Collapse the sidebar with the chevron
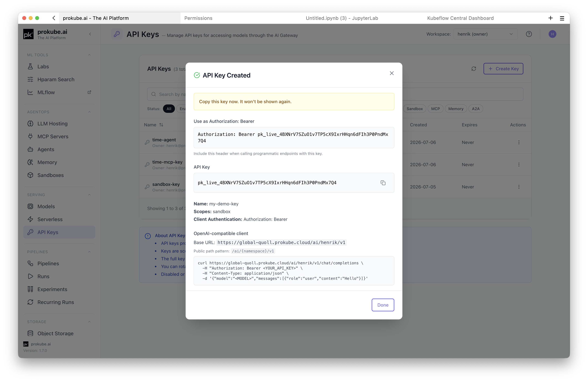Viewport: 588px width, 382px height. tap(90, 34)
